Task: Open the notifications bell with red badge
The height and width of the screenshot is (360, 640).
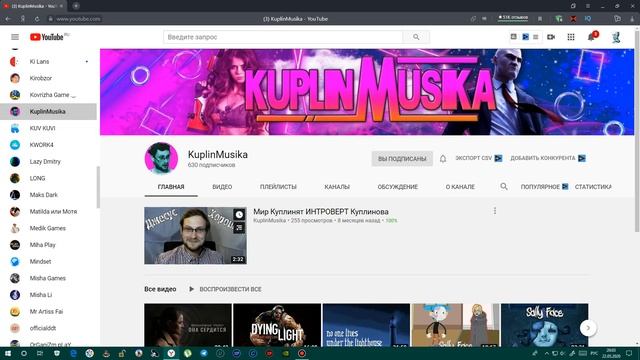Action: pyautogui.click(x=591, y=37)
